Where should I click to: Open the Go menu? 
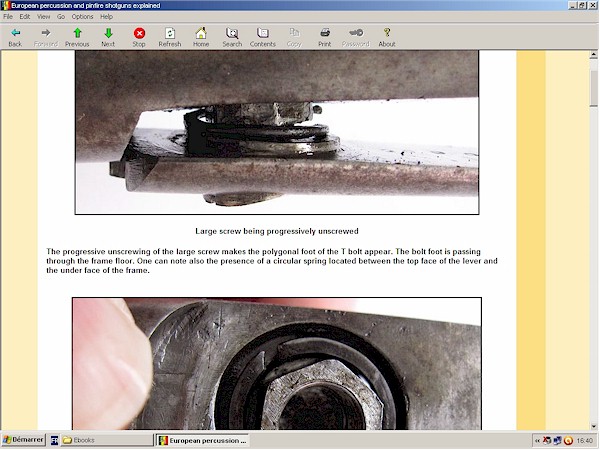[61, 16]
